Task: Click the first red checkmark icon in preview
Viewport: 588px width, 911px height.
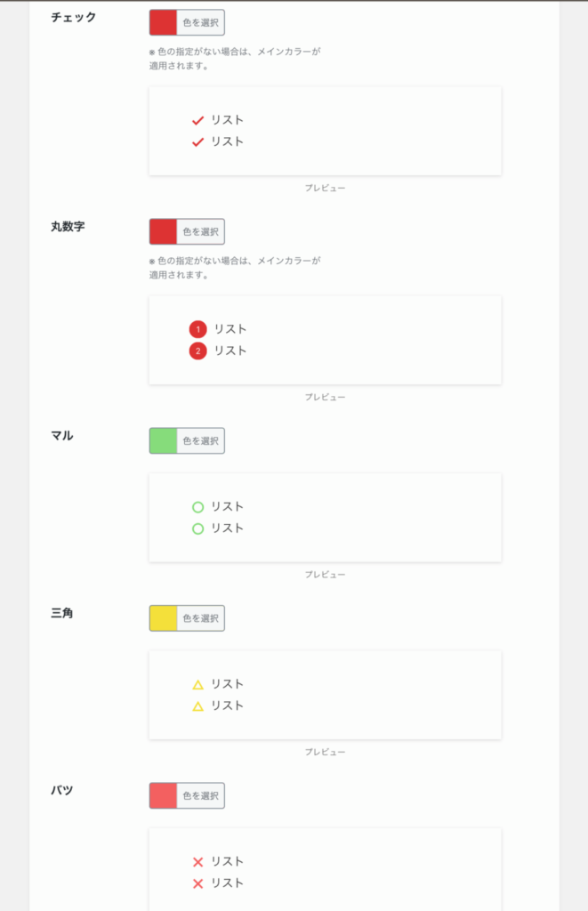Action: tap(198, 120)
